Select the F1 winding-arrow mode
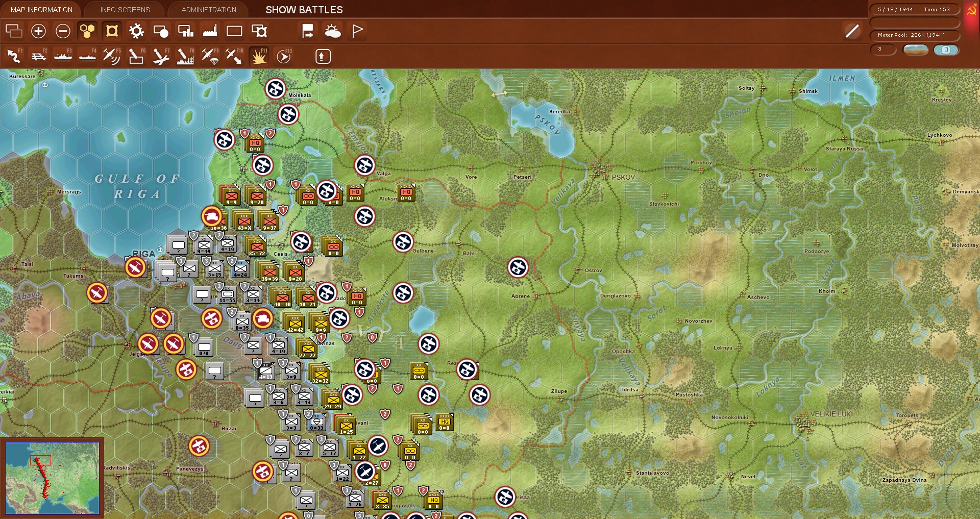Viewport: 980px width, 519px height. click(x=14, y=56)
